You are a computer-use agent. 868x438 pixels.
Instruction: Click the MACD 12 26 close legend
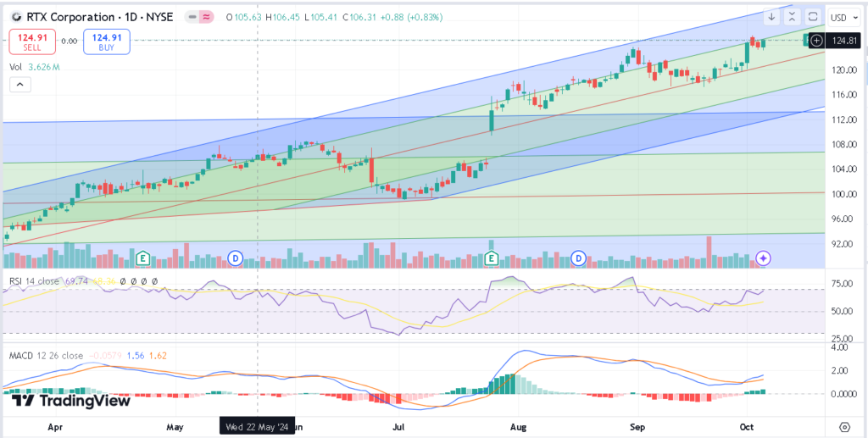tap(46, 356)
